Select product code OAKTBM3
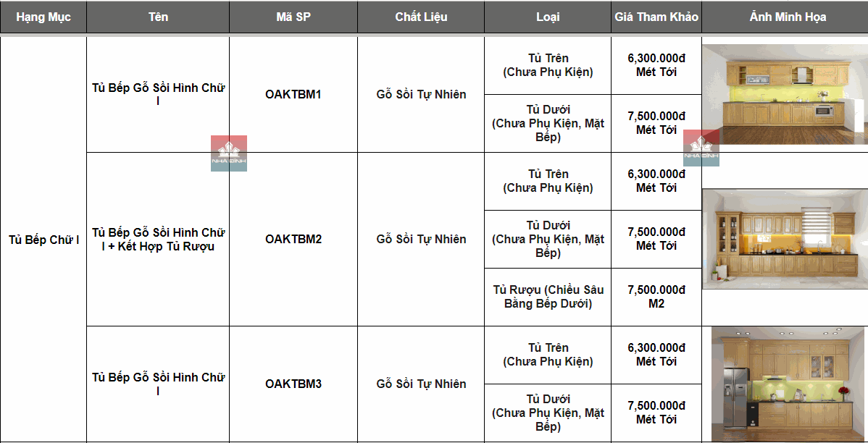The image size is (868, 443). pyautogui.click(x=293, y=384)
